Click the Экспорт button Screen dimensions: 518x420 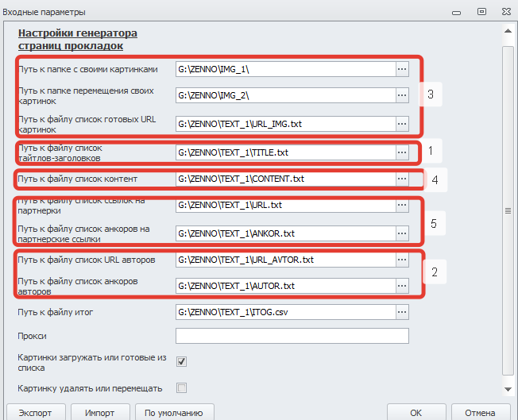pyautogui.click(x=35, y=413)
